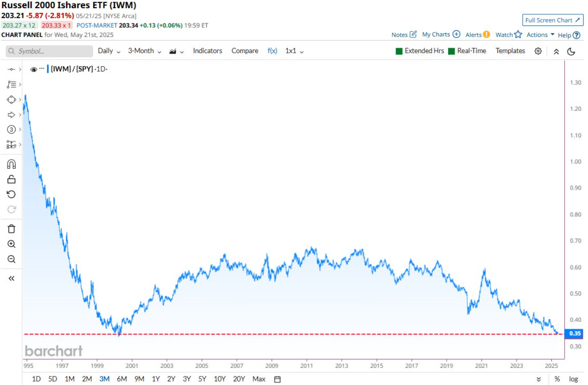This screenshot has width=588, height=385.
Task: Open the Daily frequency dropdown
Action: [109, 51]
